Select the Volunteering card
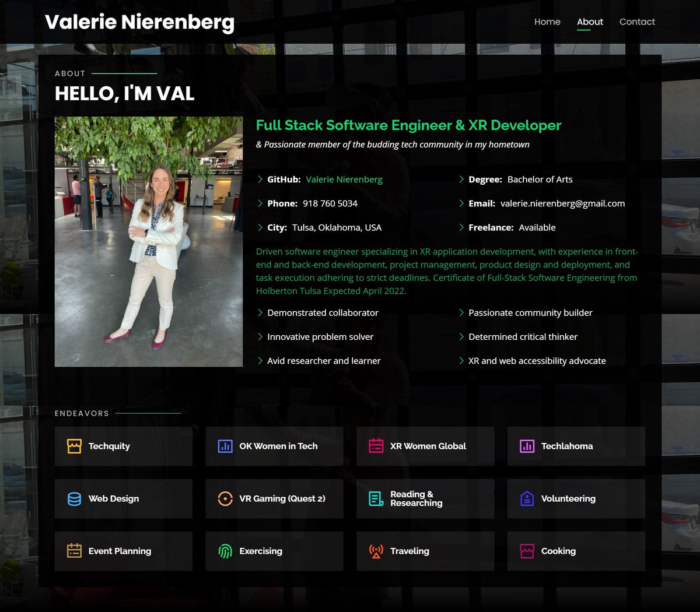Image resolution: width=700 pixels, height=612 pixels. (x=576, y=499)
